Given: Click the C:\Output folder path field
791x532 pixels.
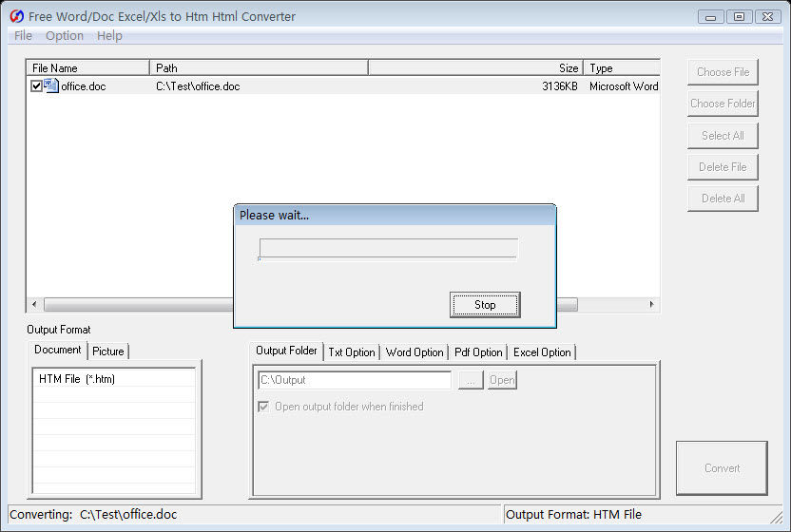Looking at the screenshot, I should click(355, 380).
